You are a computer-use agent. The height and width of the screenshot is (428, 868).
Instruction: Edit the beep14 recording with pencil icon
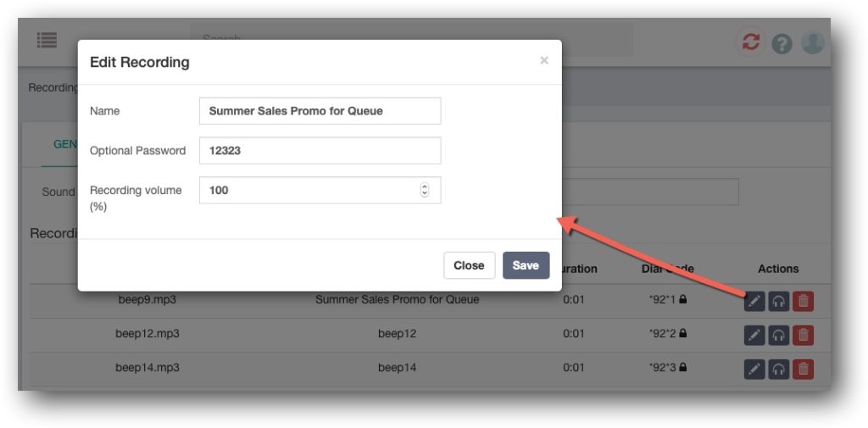point(754,369)
